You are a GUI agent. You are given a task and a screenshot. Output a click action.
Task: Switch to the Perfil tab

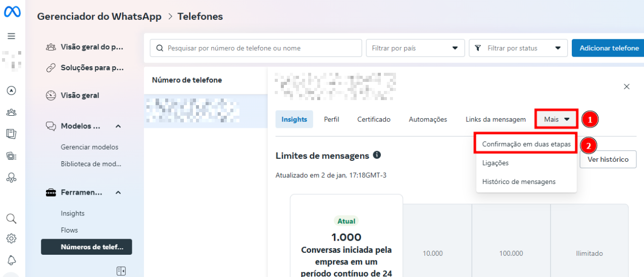click(x=331, y=119)
